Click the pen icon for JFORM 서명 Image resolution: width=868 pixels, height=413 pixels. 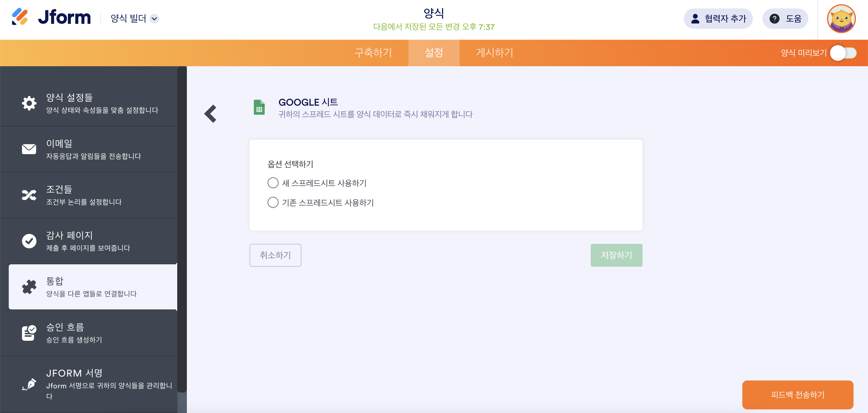29,384
